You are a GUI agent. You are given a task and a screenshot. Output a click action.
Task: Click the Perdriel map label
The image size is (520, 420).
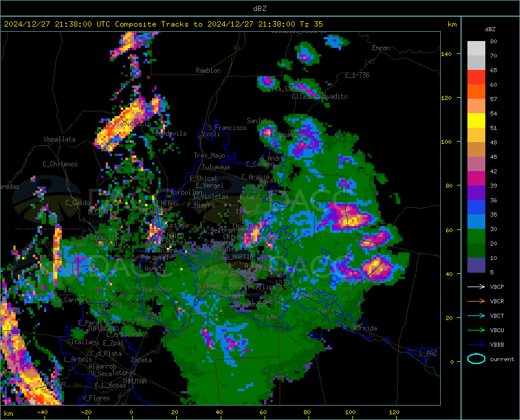(154, 257)
